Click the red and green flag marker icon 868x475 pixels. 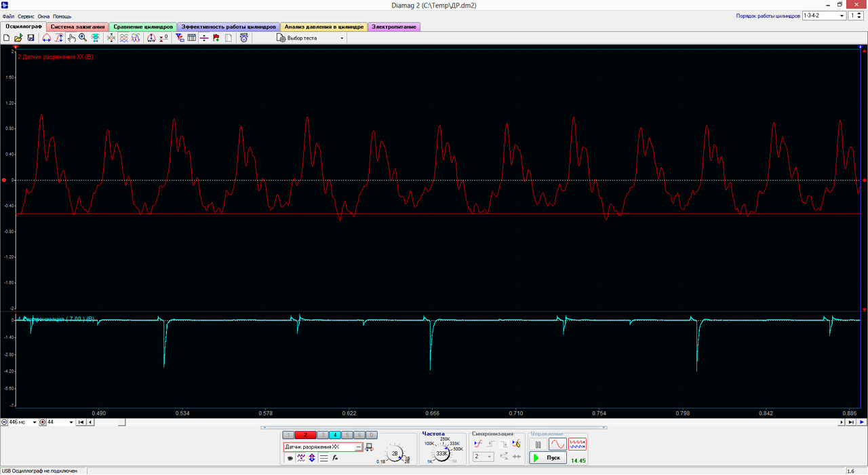pos(216,38)
